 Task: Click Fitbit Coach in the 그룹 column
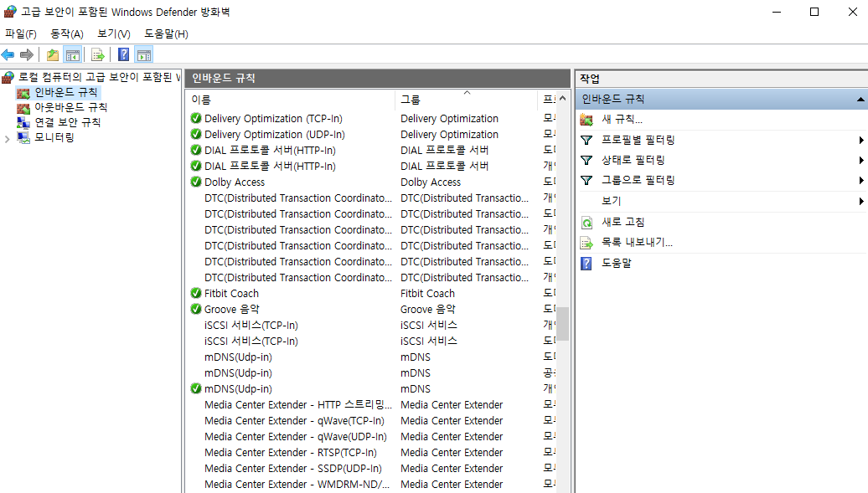(427, 293)
